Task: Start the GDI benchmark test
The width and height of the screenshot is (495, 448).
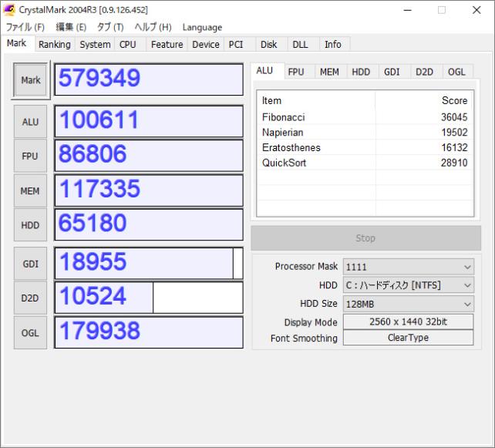Action: [31, 264]
